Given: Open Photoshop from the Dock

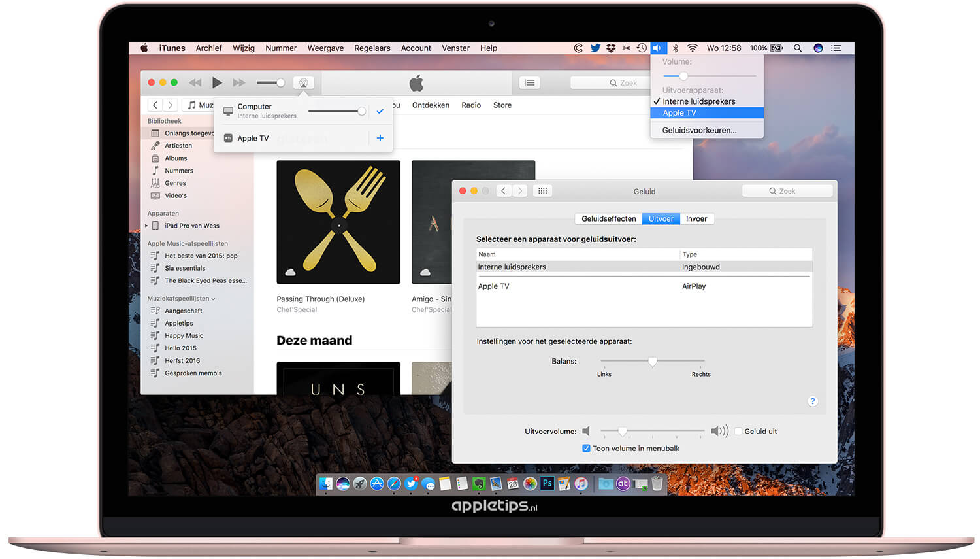Looking at the screenshot, I should tap(547, 484).
